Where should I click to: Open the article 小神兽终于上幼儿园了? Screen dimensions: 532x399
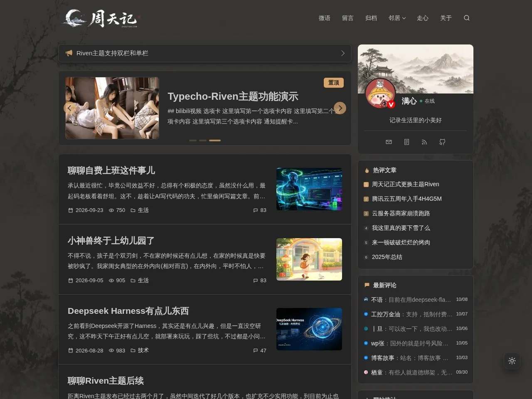tap(111, 241)
